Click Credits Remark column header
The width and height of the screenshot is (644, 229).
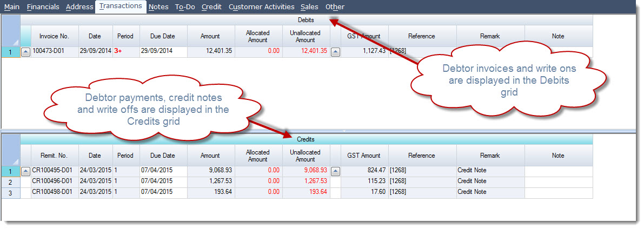point(490,156)
